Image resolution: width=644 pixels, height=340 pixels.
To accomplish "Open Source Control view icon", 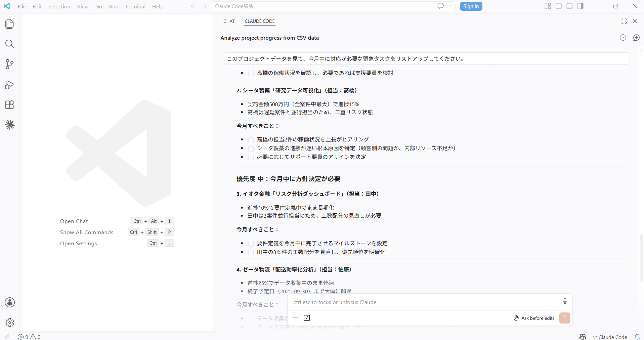I will (x=10, y=64).
